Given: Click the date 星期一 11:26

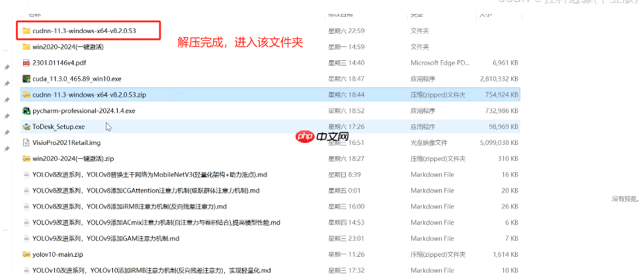Looking at the screenshot, I should 346,255.
